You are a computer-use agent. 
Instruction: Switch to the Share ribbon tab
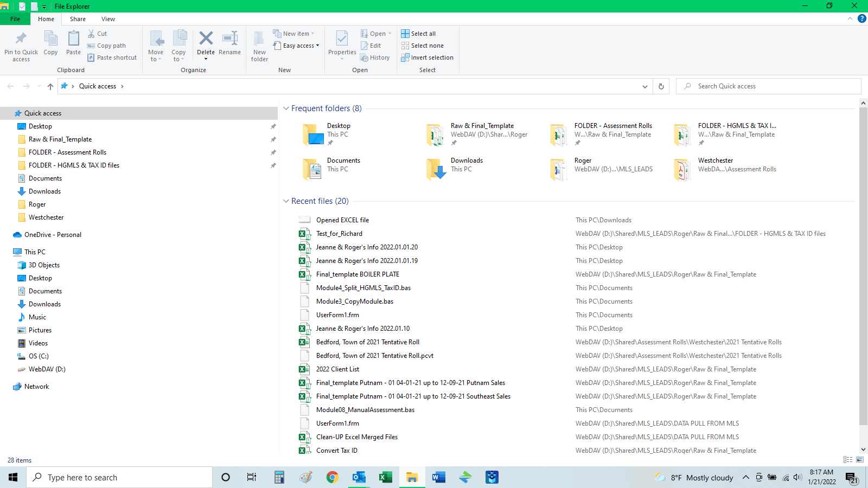[x=78, y=19]
